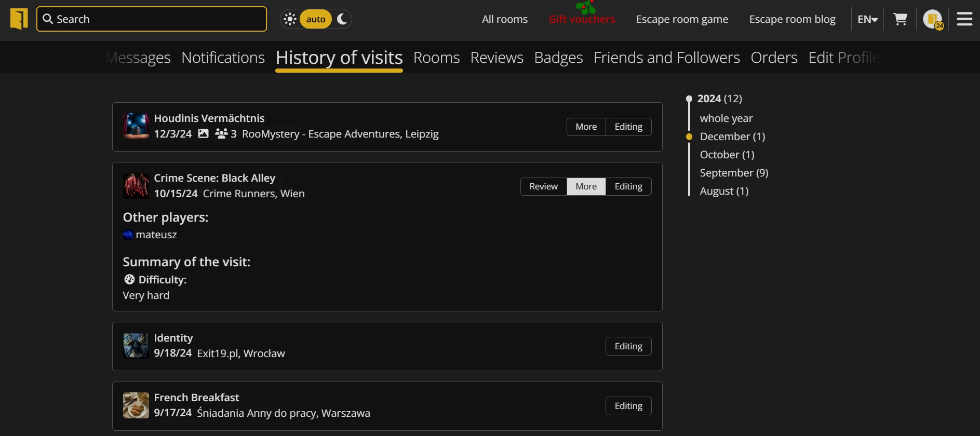This screenshot has height=436, width=980.
Task: Open the shopping cart
Action: (900, 19)
